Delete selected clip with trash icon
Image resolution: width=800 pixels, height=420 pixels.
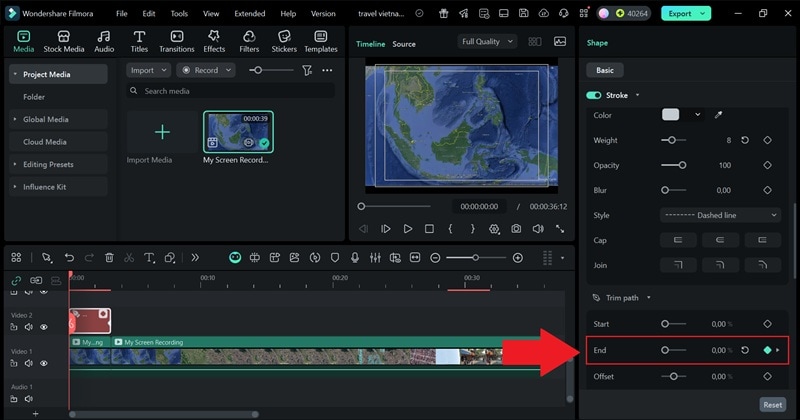(x=109, y=258)
